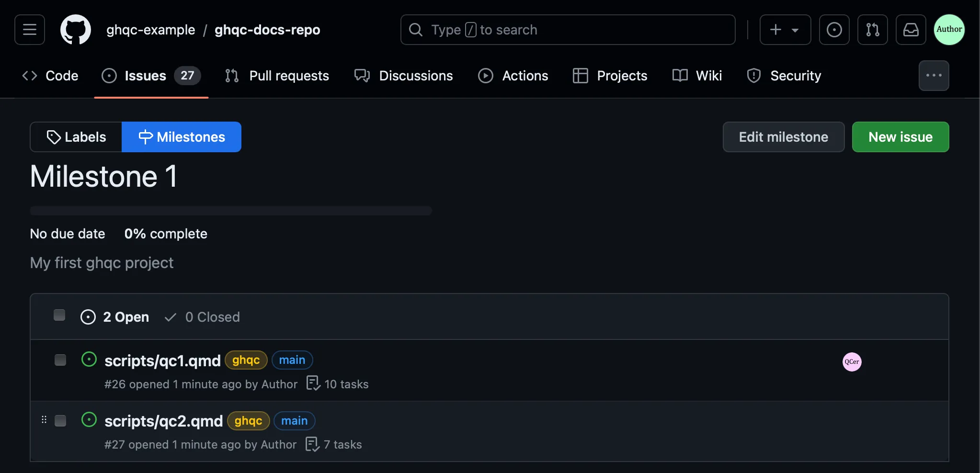Viewport: 980px width, 473px height.
Task: Click the yellow ghqc label on qc1
Action: click(x=246, y=360)
